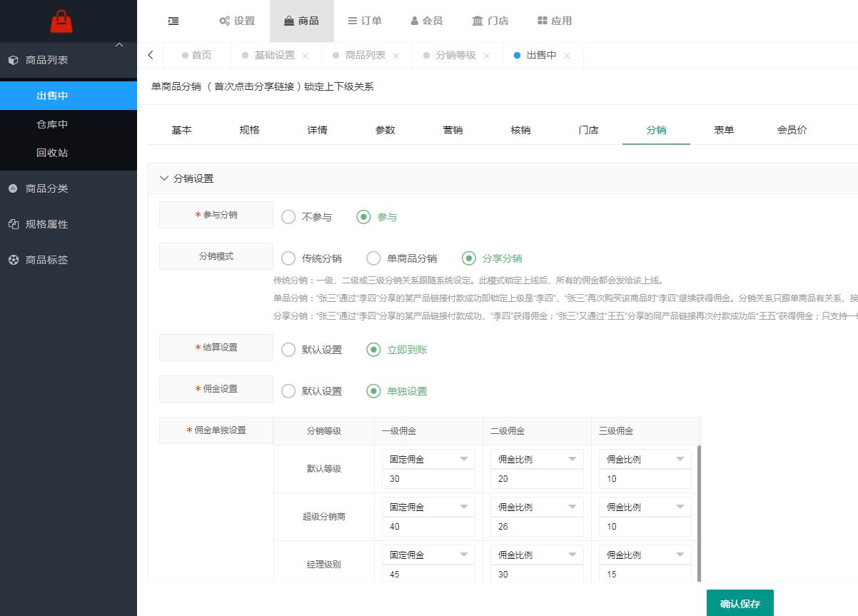This screenshot has width=858, height=616.
Task: Switch to the 详情 tab
Action: [318, 130]
